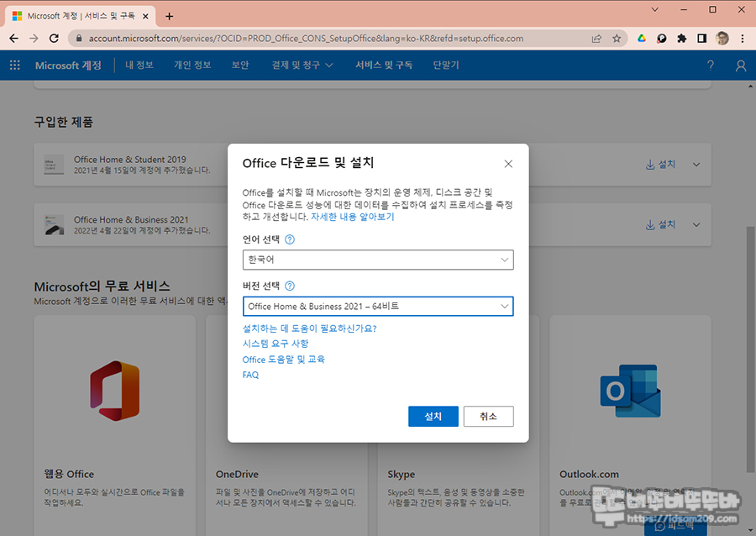
Task: Click the Skype card title
Action: (402, 475)
